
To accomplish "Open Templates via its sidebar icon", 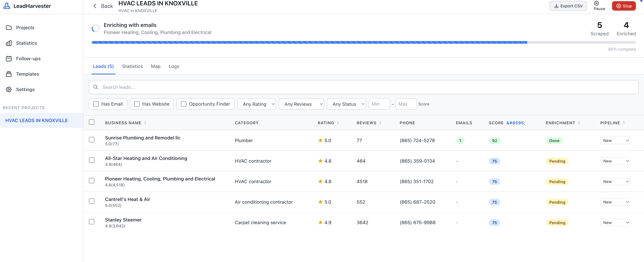I will coord(9,74).
